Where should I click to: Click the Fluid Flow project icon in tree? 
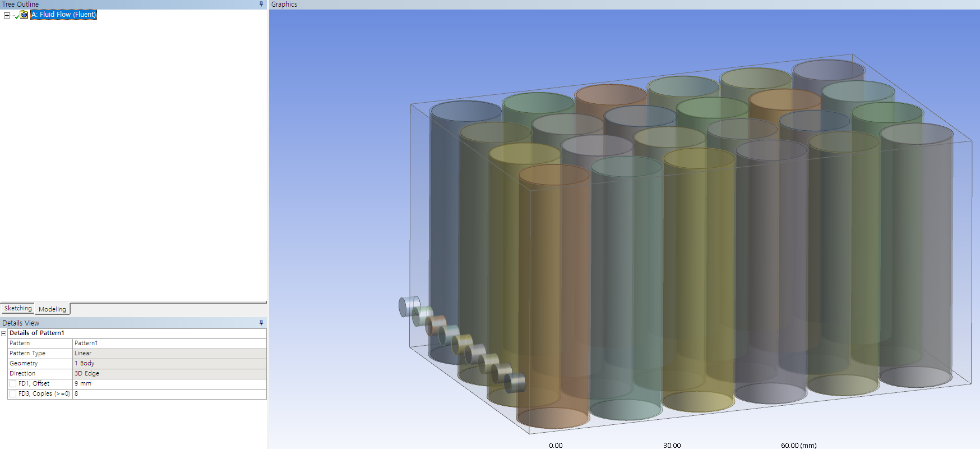pyautogui.click(x=24, y=15)
